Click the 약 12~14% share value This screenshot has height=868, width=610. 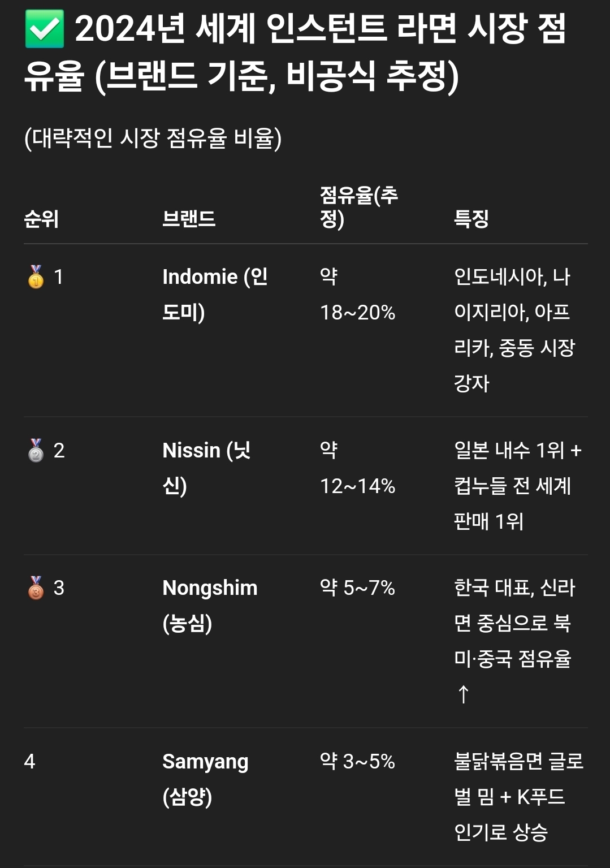(x=357, y=468)
